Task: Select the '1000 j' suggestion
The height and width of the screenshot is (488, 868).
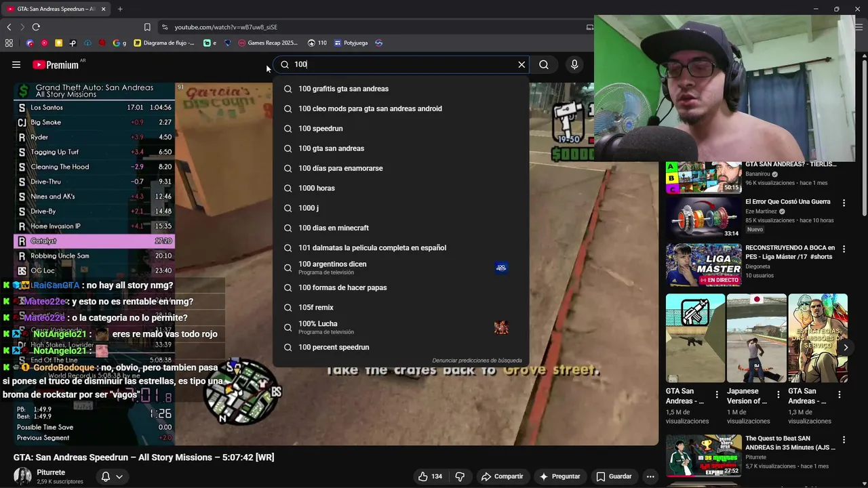Action: 401,208
